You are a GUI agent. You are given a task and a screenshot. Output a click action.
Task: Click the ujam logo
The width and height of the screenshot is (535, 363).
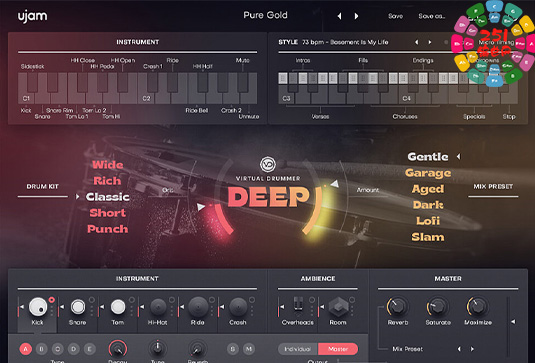(33, 16)
